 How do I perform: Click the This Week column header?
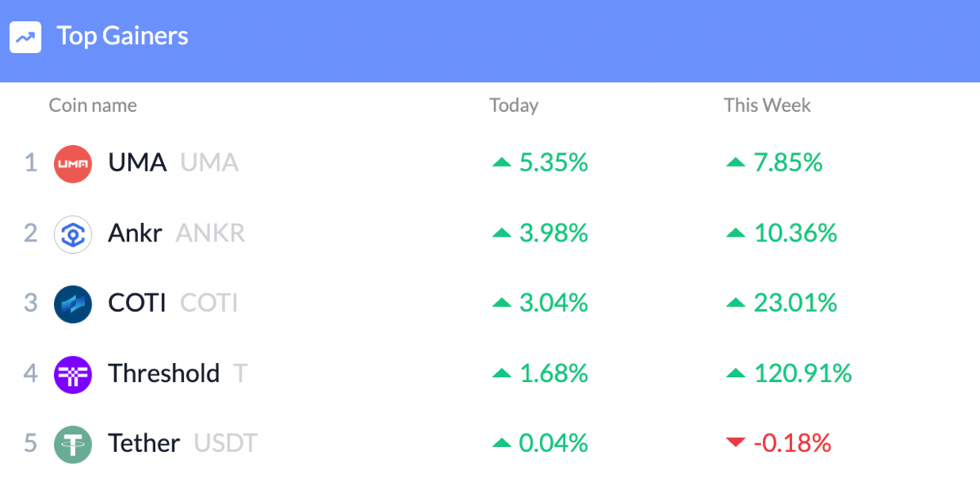tap(767, 105)
